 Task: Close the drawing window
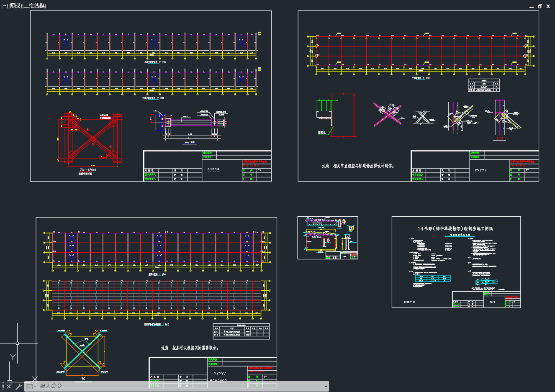pyautogui.click(x=548, y=6)
